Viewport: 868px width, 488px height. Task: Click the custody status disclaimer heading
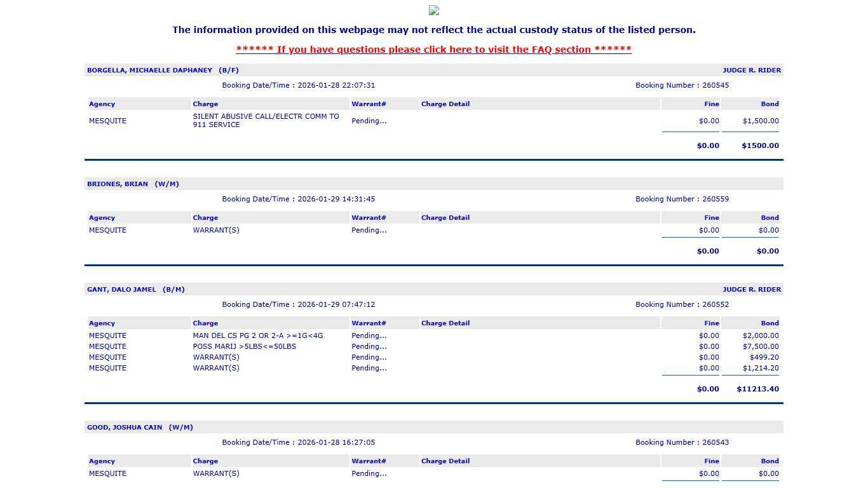tap(433, 30)
